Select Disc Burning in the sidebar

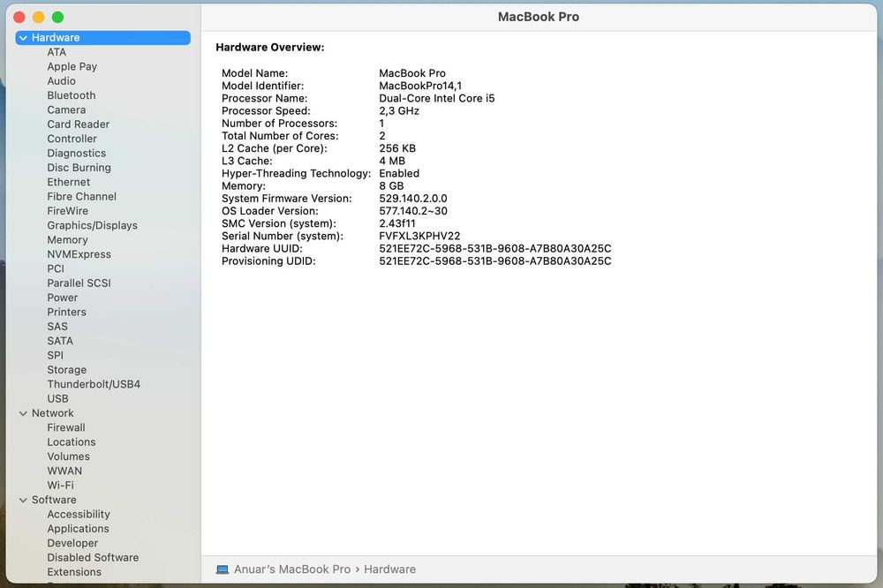tap(79, 168)
